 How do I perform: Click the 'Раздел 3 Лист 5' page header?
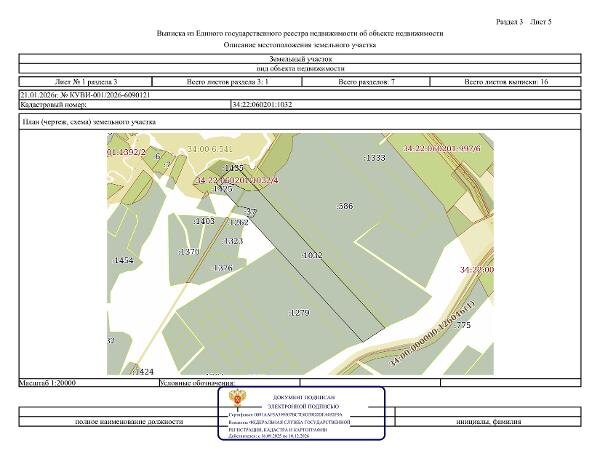point(523,22)
